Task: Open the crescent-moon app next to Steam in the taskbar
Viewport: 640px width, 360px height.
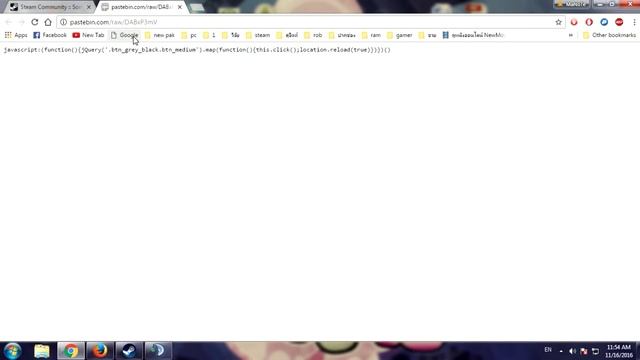Action: click(158, 351)
